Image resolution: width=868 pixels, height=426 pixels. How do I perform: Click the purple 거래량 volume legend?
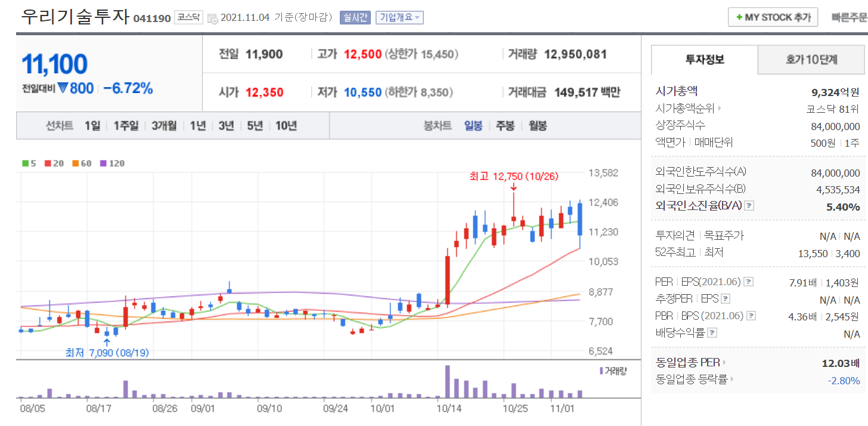tap(613, 371)
